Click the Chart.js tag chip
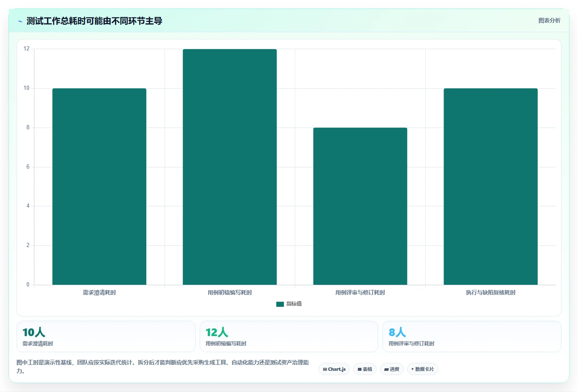Viewport: 578px width, 392px height. (x=334, y=369)
